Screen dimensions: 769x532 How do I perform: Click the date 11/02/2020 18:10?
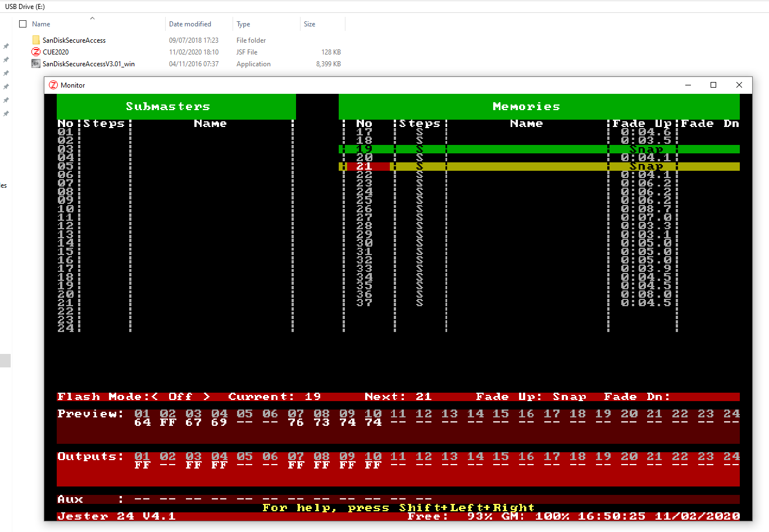pyautogui.click(x=194, y=52)
